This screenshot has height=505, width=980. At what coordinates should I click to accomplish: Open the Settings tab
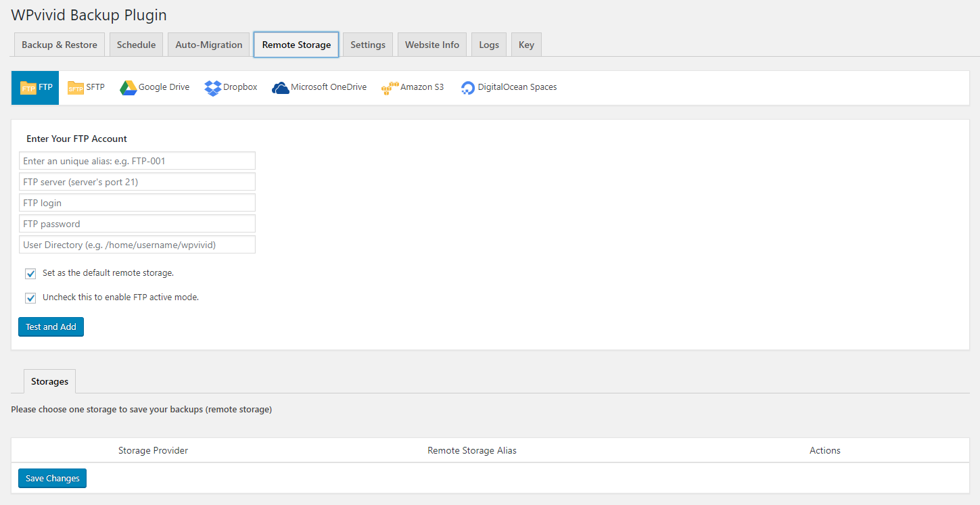[x=367, y=45]
